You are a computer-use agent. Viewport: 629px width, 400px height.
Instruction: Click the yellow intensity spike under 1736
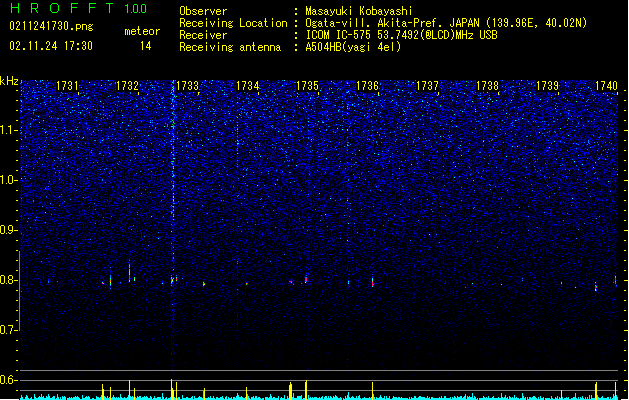pos(373,390)
